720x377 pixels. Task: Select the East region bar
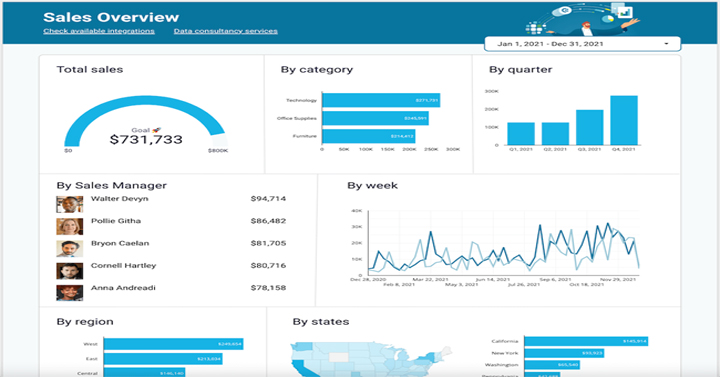coord(163,359)
